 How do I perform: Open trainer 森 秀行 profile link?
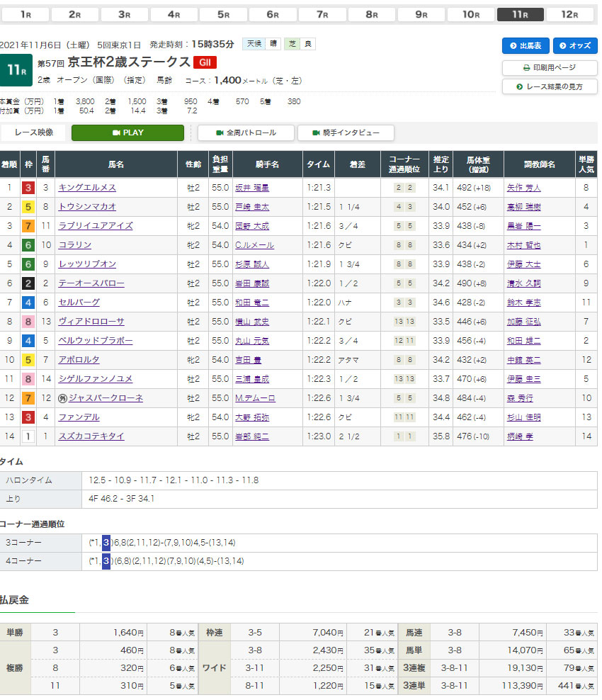point(519,398)
